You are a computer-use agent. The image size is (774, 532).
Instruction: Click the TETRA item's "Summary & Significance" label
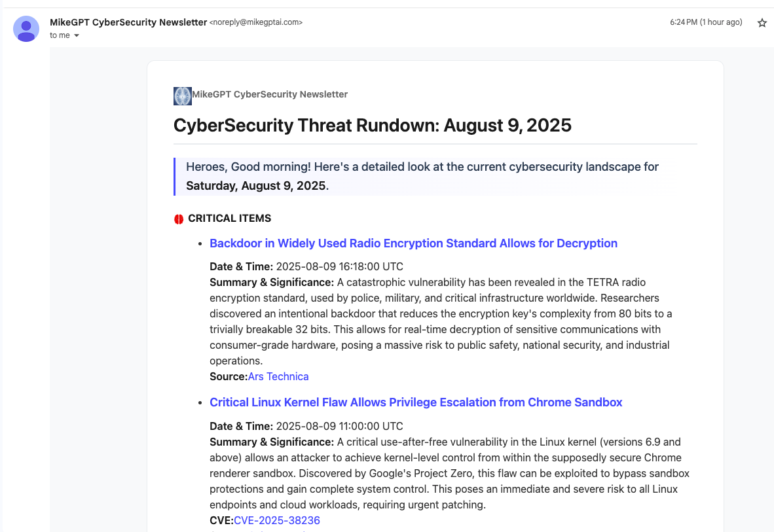click(x=272, y=282)
